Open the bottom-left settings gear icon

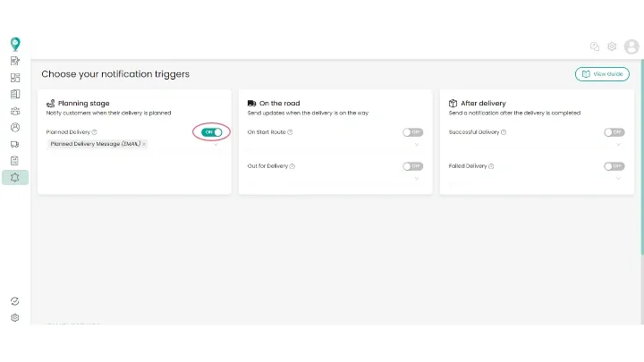click(x=15, y=317)
